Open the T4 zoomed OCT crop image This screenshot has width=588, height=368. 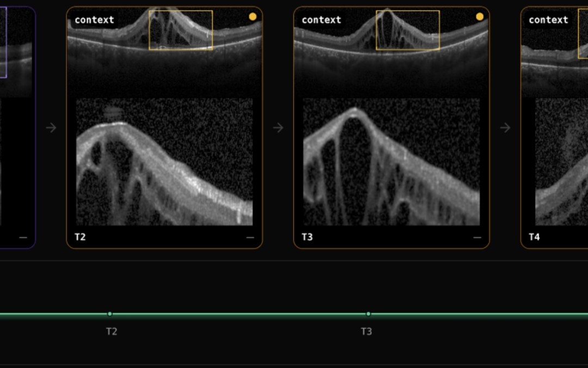click(x=561, y=162)
